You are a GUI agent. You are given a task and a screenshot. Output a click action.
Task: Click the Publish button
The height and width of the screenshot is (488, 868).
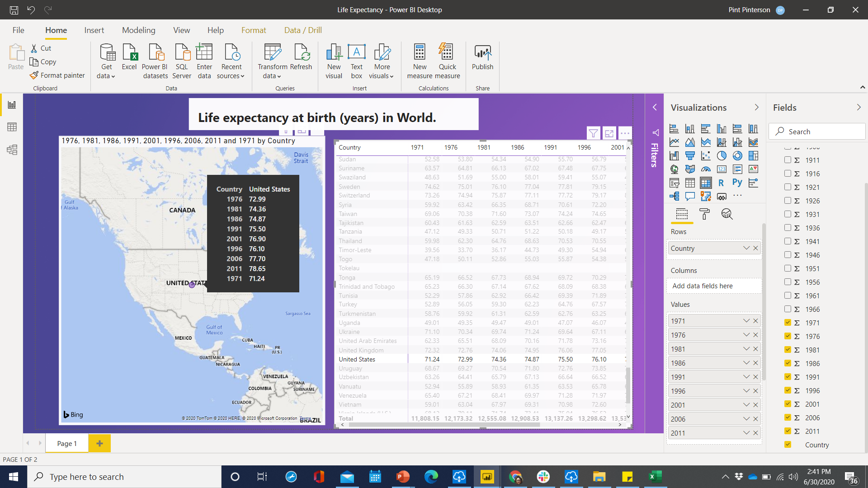482,58
